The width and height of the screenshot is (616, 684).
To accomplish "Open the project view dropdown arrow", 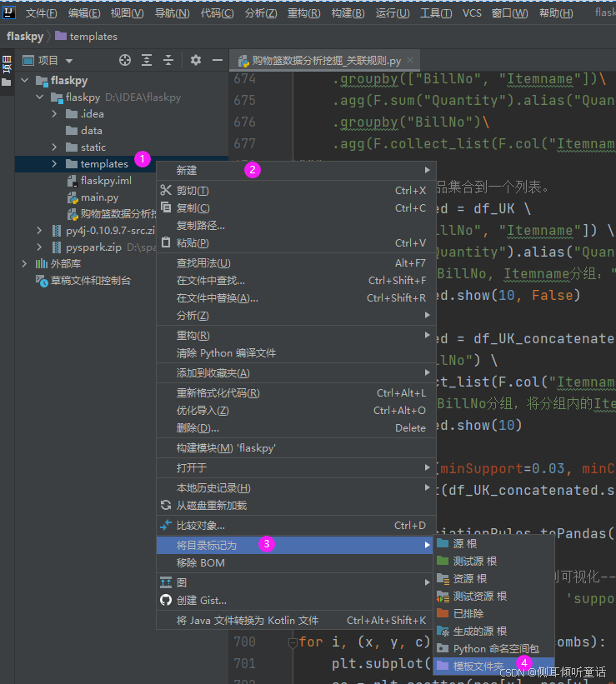I will pos(69,61).
